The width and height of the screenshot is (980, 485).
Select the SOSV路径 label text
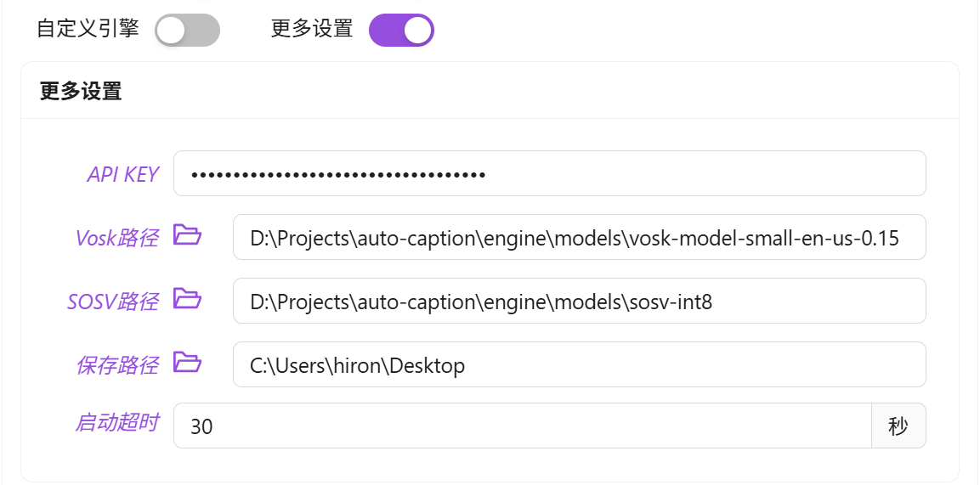[x=112, y=302]
